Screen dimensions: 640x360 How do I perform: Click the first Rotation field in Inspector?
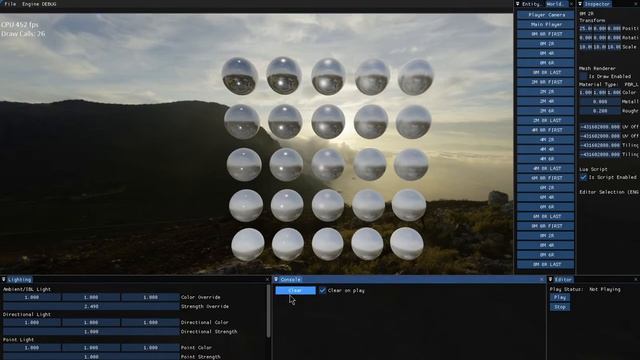[x=586, y=38]
